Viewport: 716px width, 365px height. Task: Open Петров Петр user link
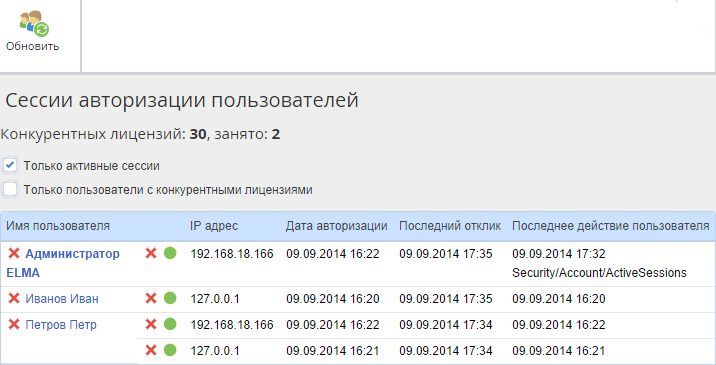coord(61,325)
